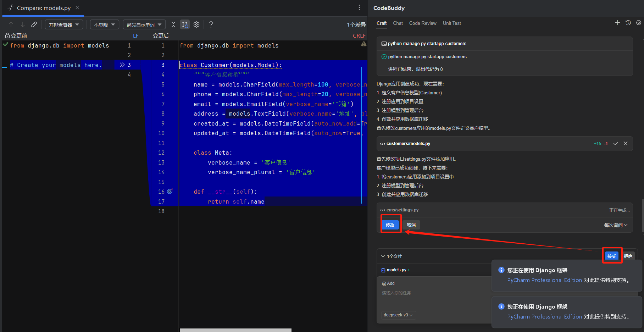This screenshot has height=332, width=644.
Task: Switch to the Craft tab
Action: [382, 23]
